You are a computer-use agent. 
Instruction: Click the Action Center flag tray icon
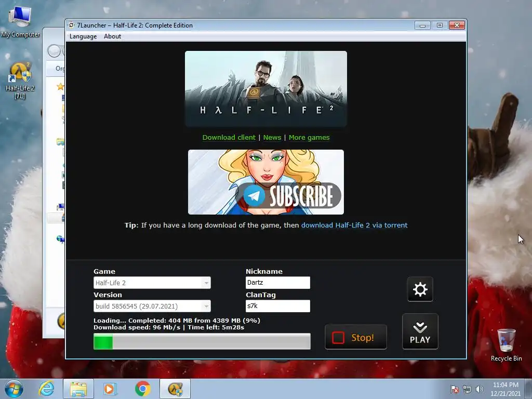[455, 389]
